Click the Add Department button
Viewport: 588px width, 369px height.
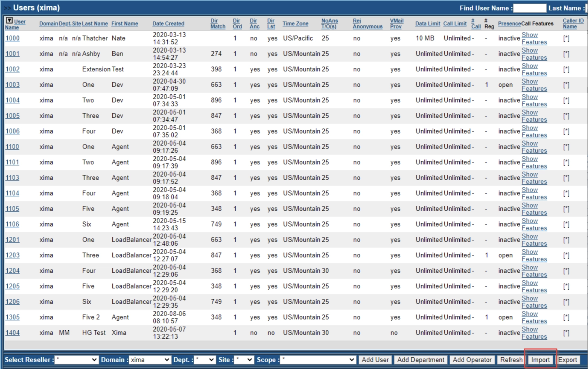tap(421, 360)
